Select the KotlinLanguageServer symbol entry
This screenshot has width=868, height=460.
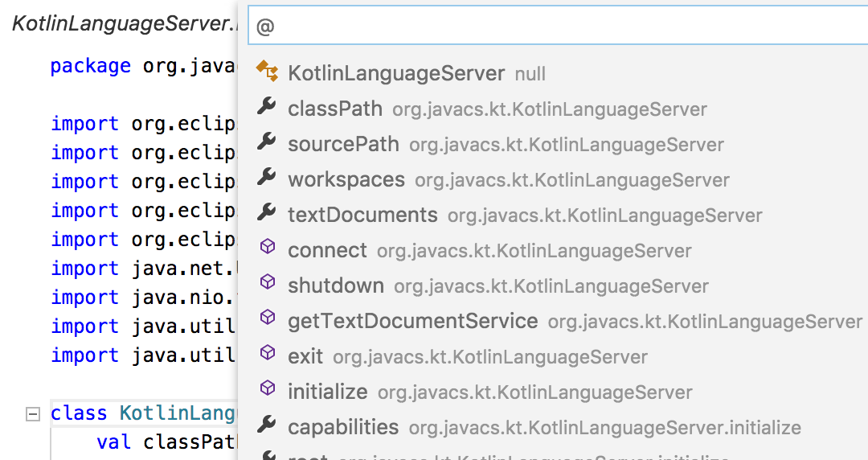(553, 73)
